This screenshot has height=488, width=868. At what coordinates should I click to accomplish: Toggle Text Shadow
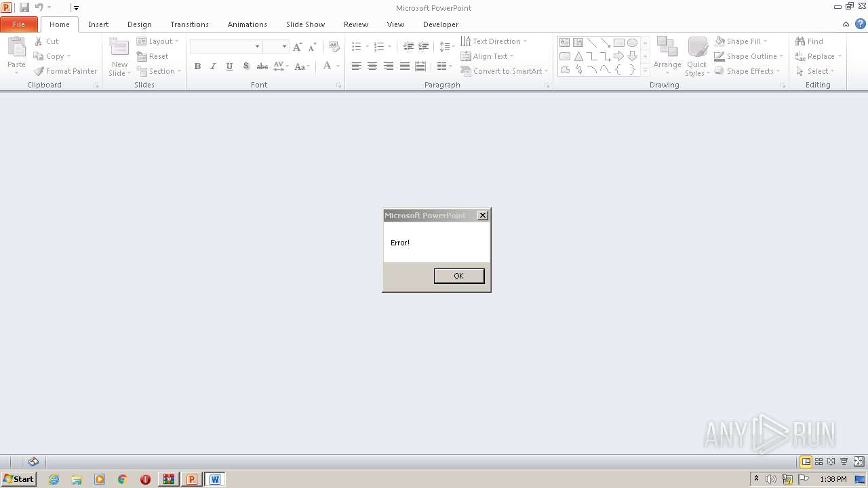pyautogui.click(x=245, y=66)
